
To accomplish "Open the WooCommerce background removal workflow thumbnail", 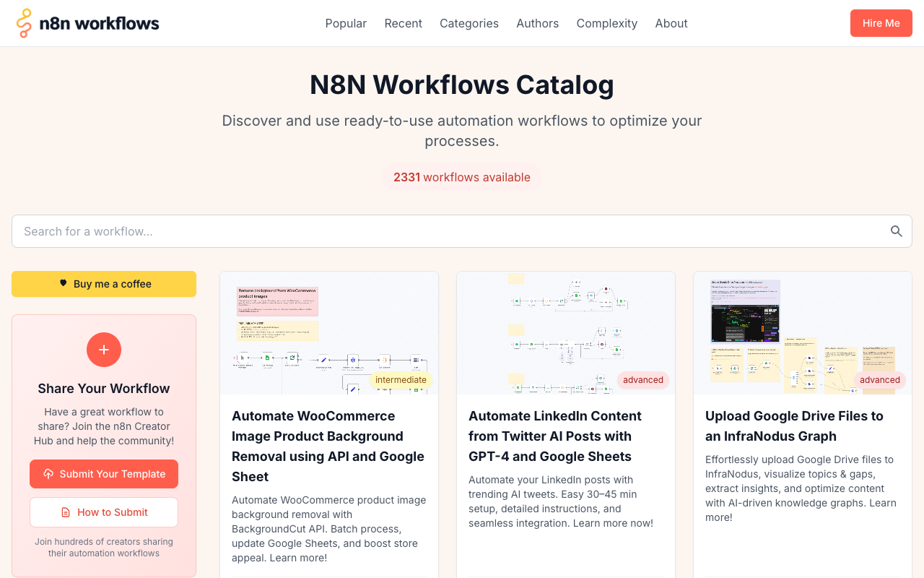I will (329, 333).
